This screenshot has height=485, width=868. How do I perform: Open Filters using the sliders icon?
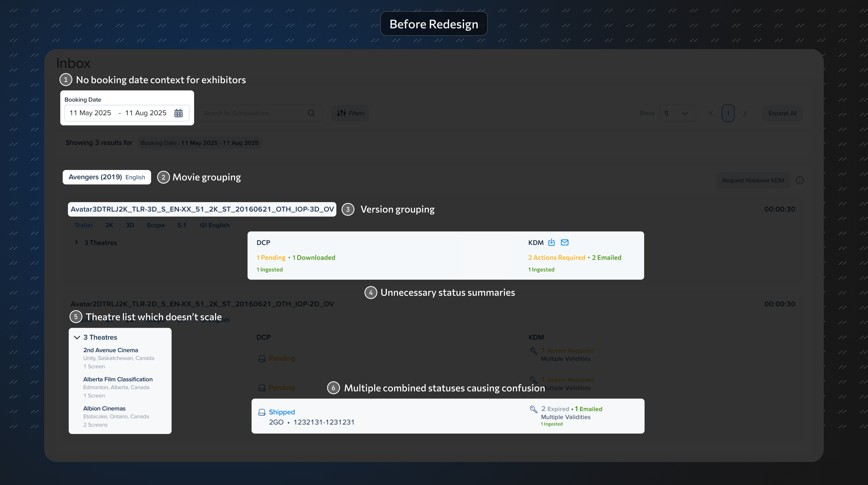click(x=341, y=113)
